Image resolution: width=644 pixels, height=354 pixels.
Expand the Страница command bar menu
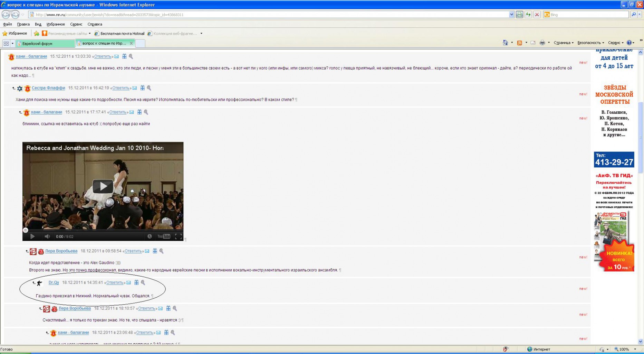point(564,43)
